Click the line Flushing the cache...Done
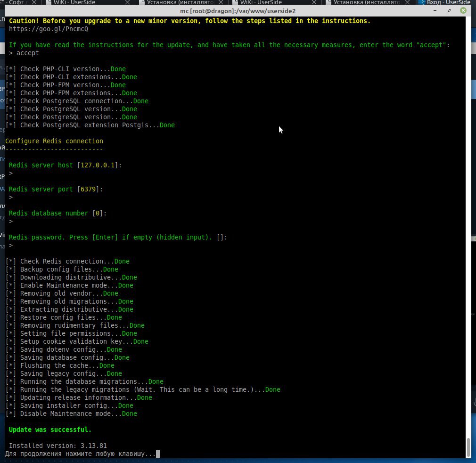The width and height of the screenshot is (476, 463). [x=60, y=365]
